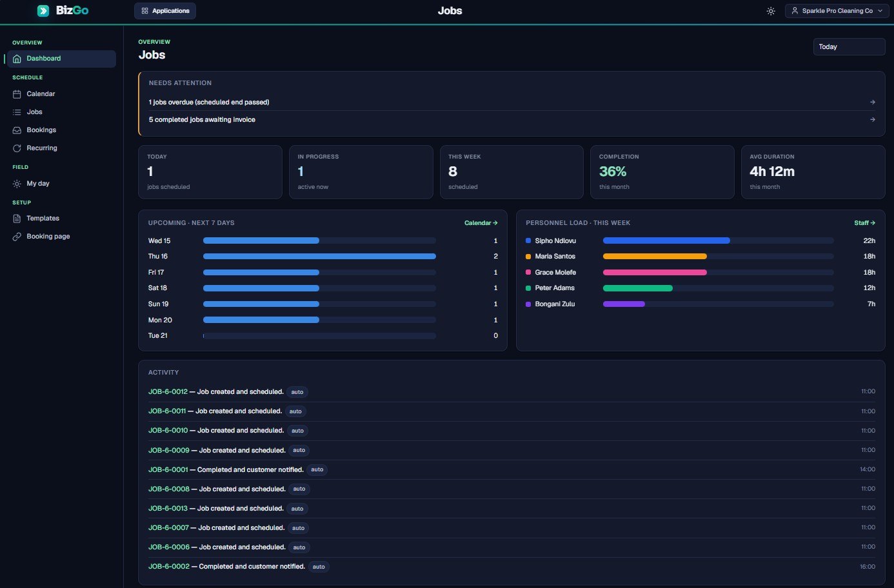Viewport: 894px width, 588px height.
Task: Click the Thu 16 upcoming bar
Action: (319, 257)
